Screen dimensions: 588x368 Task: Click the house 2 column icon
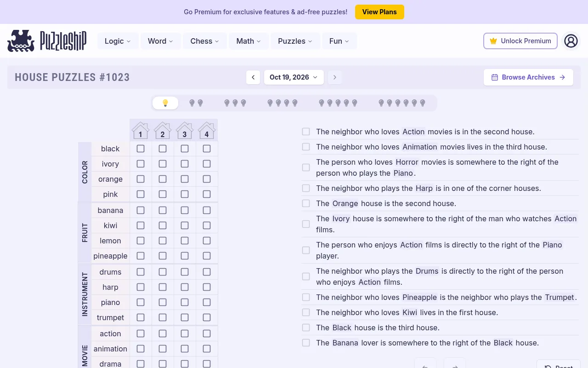[163, 130]
